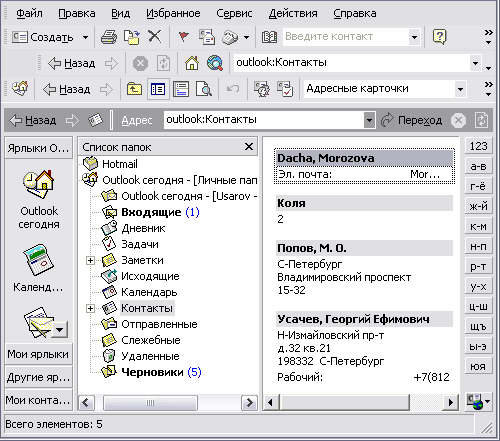
Task: Expand the Контакты folder tree node
Action: pyautogui.click(x=90, y=308)
